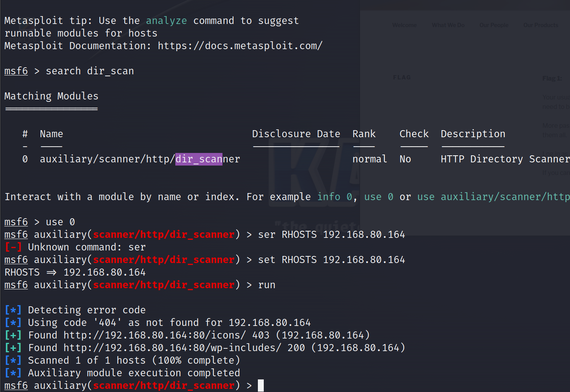Click the terminal cursor at the last prompt
Screen dimensions: 570x392
[x=261, y=386]
